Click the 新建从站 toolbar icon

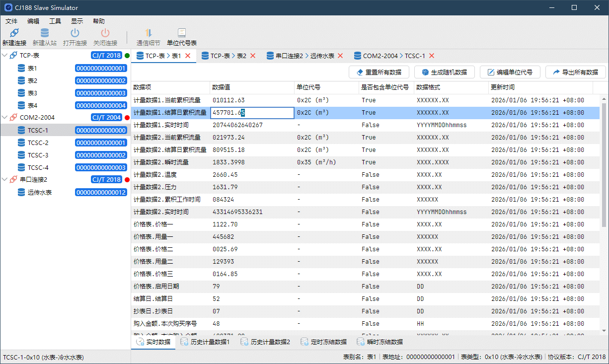coord(45,33)
